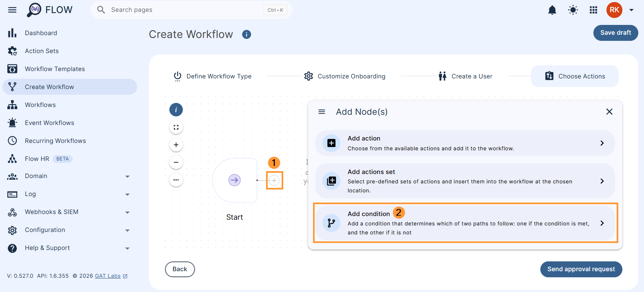Expand the Log sidebar section
This screenshot has width=644, height=292.
(127, 194)
